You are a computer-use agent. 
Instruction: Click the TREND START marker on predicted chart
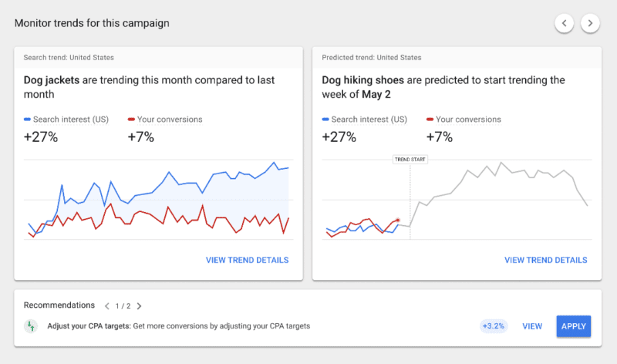point(410,160)
